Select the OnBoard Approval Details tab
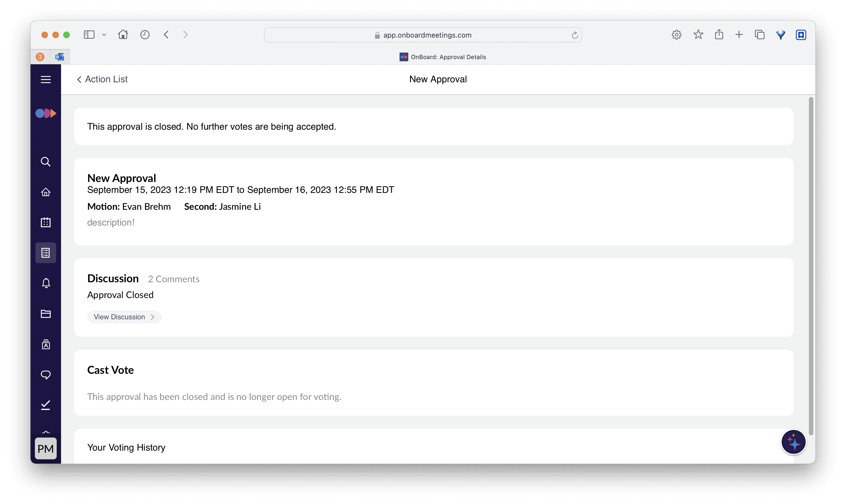 click(x=442, y=57)
